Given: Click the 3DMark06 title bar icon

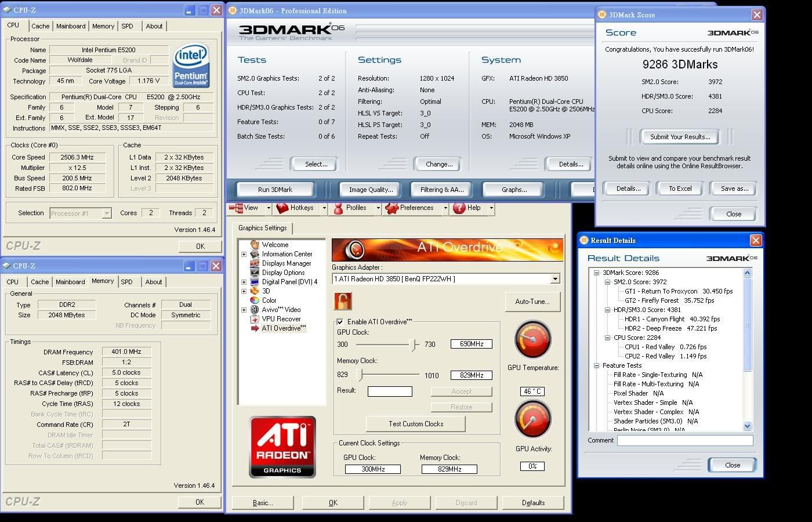Looking at the screenshot, I should coord(233,10).
